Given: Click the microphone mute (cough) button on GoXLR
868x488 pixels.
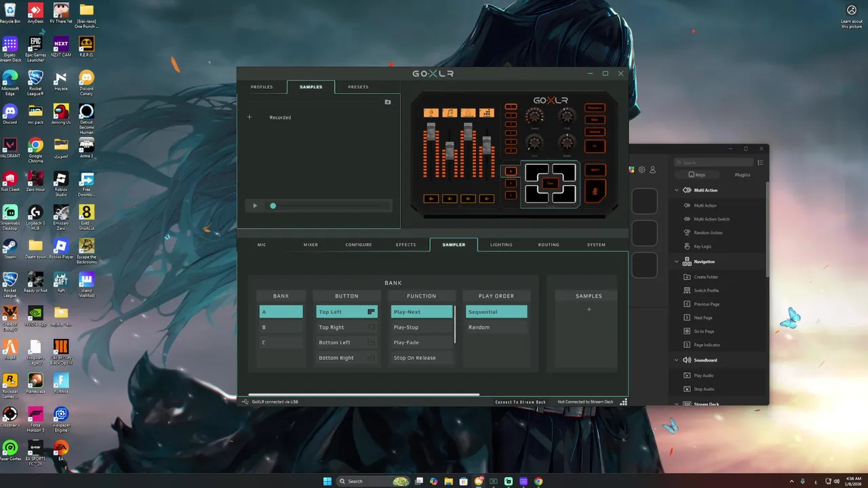Looking at the screenshot, I should tap(595, 191).
